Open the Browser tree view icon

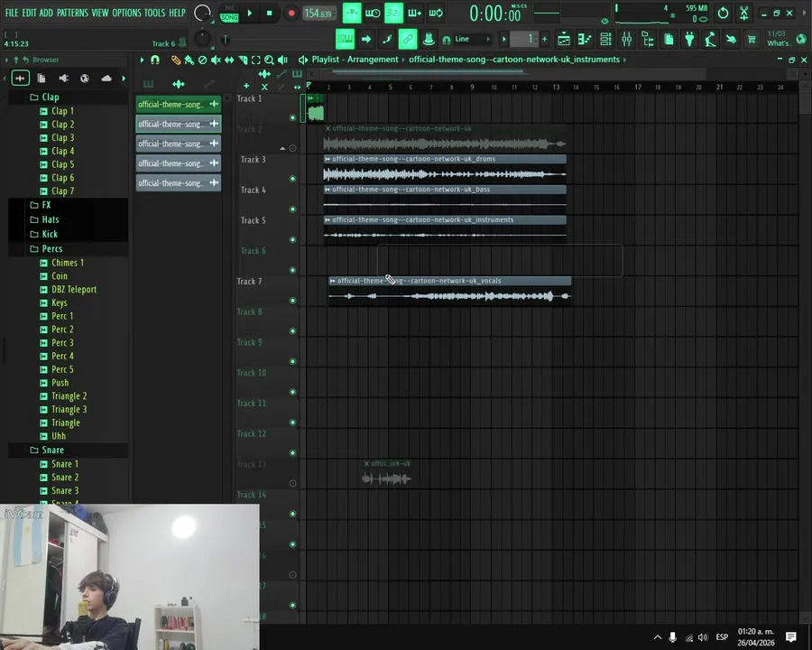[647, 39]
